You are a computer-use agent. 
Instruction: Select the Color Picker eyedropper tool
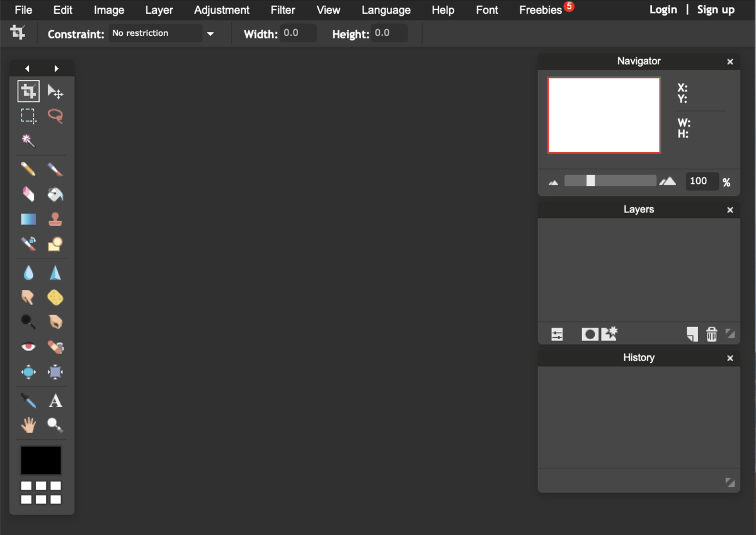[28, 400]
